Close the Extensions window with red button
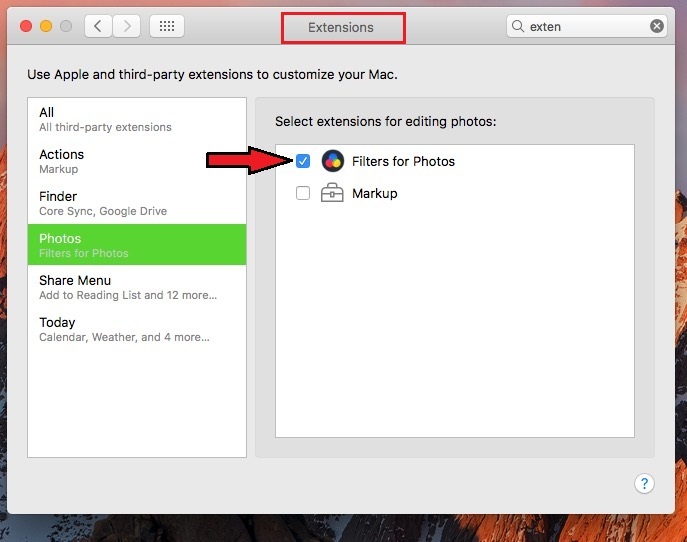 [x=26, y=26]
